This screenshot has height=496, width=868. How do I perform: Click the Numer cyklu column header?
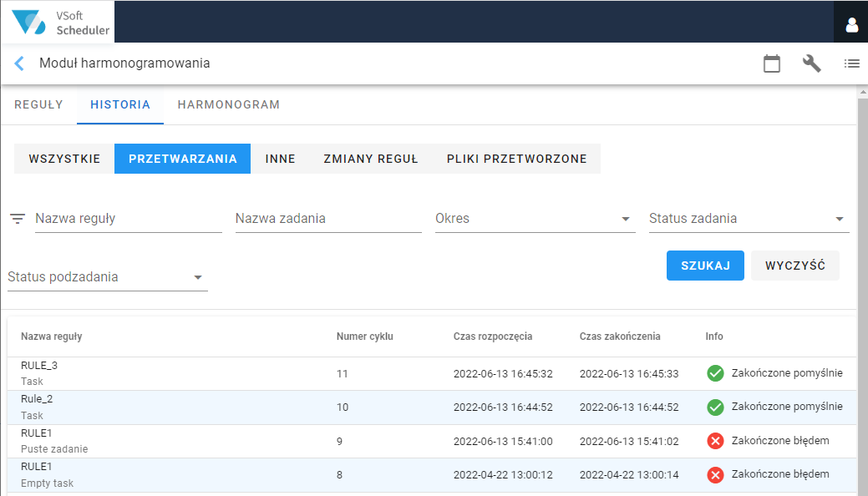[x=365, y=337]
